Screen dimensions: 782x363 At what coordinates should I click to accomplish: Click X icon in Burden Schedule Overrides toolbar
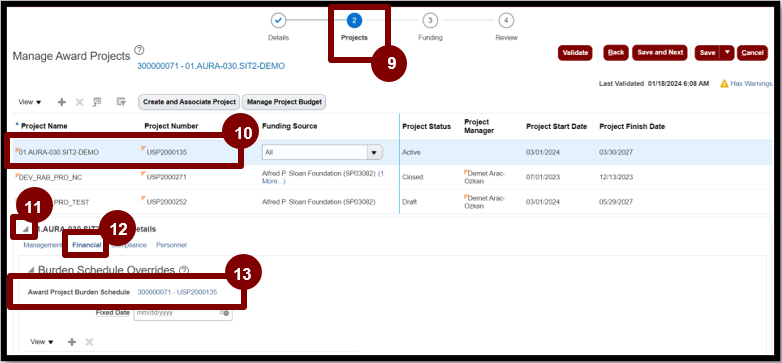(89, 342)
